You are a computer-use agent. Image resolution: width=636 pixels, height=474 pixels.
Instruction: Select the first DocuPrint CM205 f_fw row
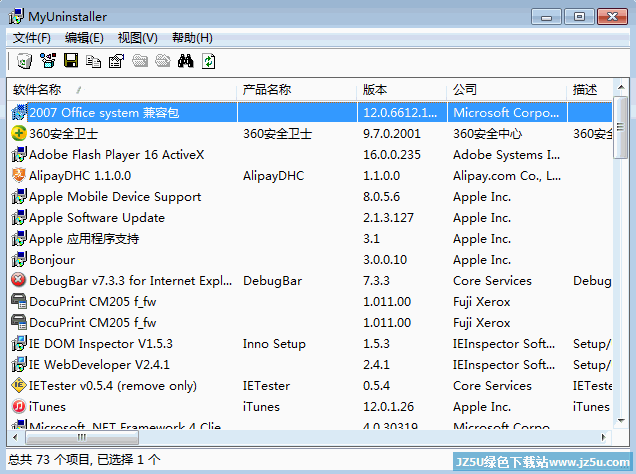(92, 302)
